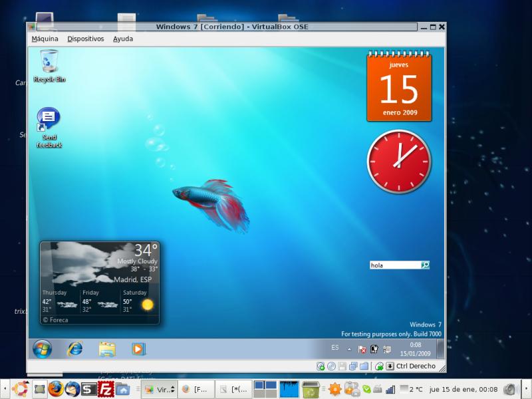Click the hola search gadget field
The width and height of the screenshot is (532, 399).
(x=395, y=265)
